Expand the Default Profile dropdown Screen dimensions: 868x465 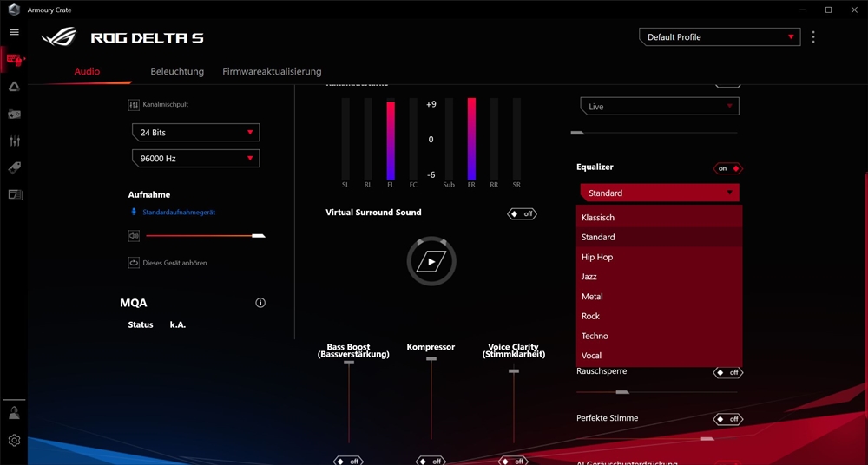point(720,37)
